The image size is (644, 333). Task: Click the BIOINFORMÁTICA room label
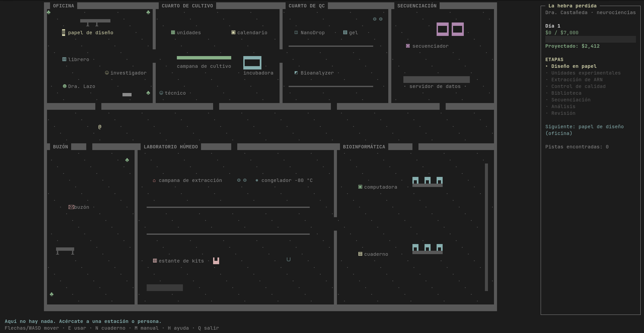point(364,147)
